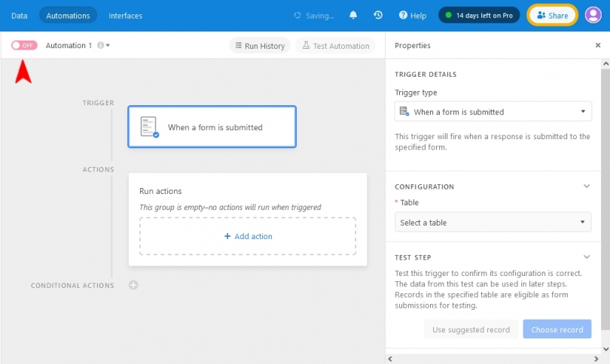610x364 pixels.
Task: Collapse the Test Step section
Action: click(x=587, y=257)
